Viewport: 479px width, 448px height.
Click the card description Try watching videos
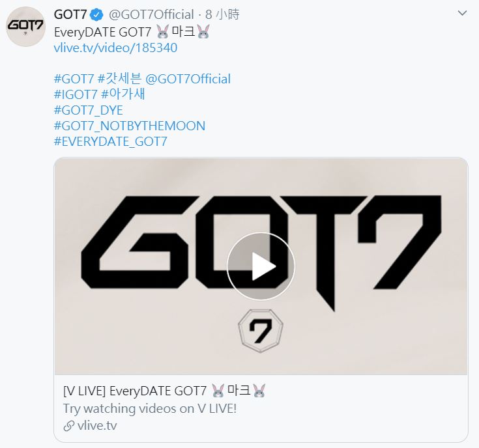(150, 409)
